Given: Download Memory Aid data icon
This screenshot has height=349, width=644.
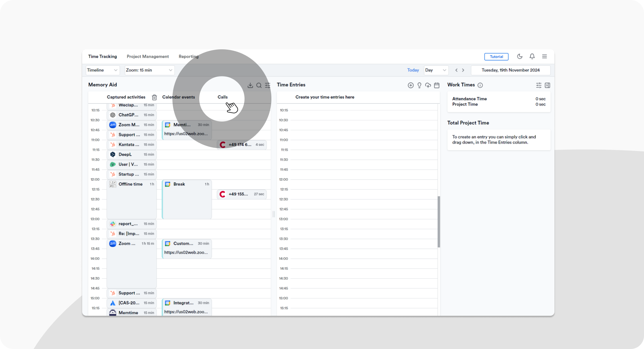Looking at the screenshot, I should click(250, 85).
